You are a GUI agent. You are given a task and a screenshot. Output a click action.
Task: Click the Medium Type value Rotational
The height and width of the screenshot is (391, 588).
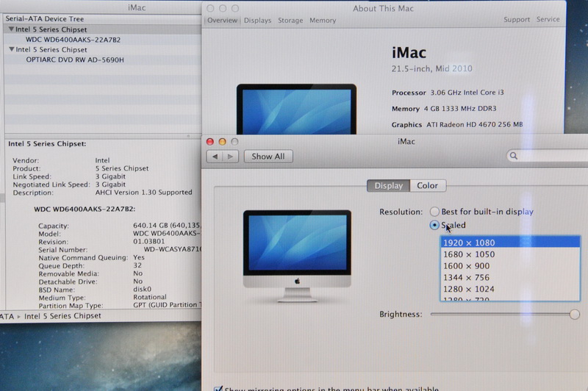(150, 297)
